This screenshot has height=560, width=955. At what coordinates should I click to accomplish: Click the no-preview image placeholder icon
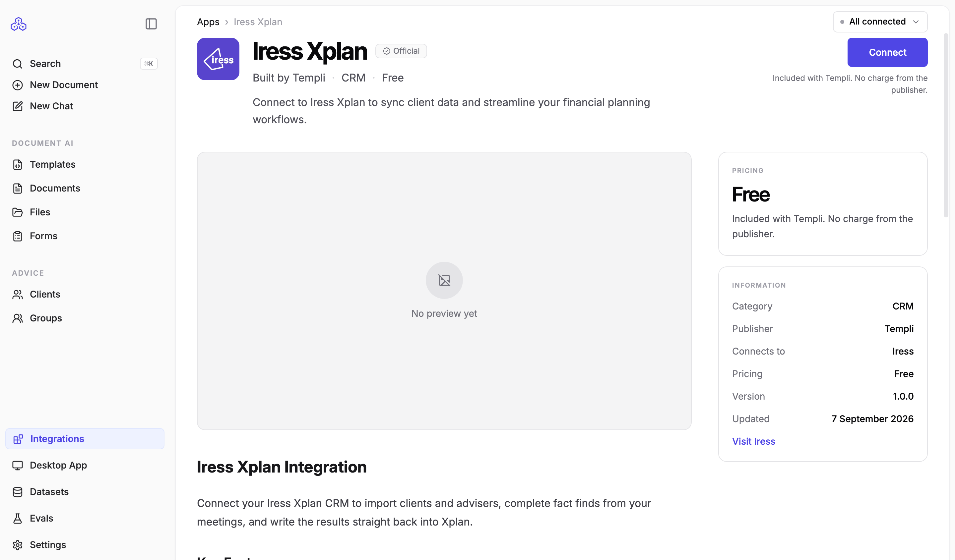pos(444,280)
